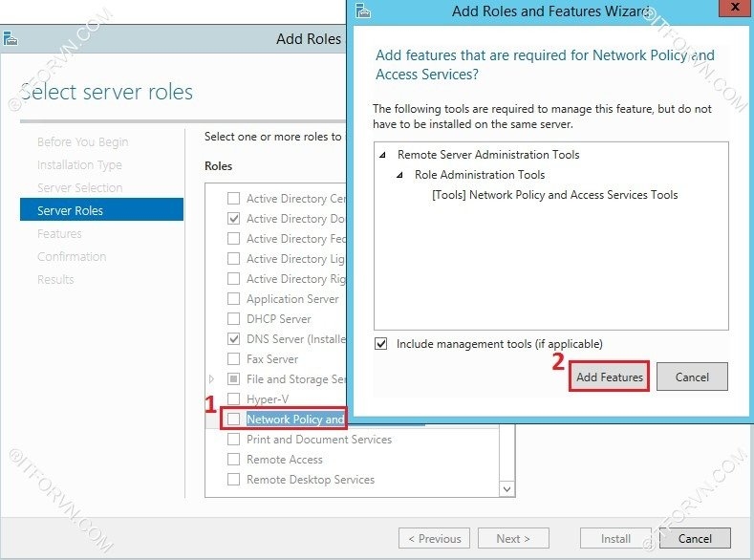Image resolution: width=754 pixels, height=560 pixels.
Task: Toggle Include management tools checkbox
Action: coord(382,344)
